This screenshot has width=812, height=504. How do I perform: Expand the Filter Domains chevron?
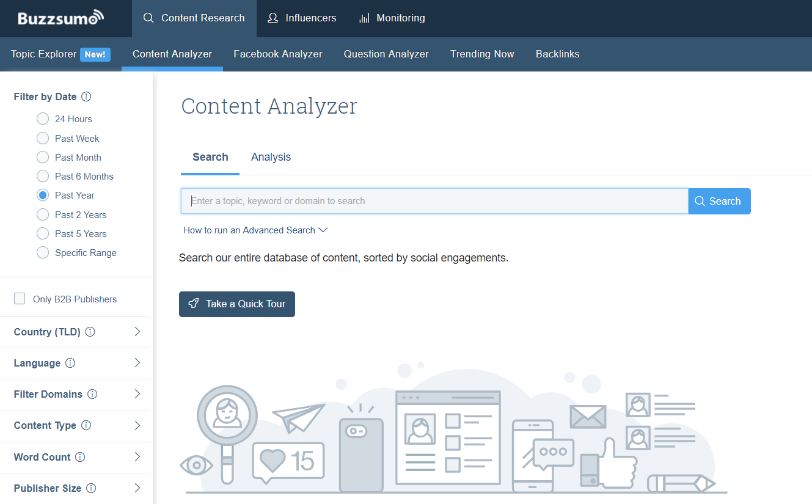tap(137, 394)
